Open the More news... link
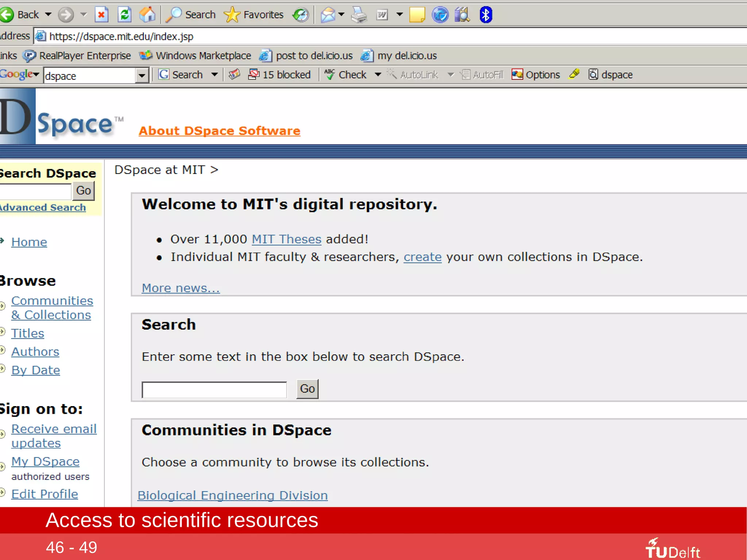The width and height of the screenshot is (747, 560). tap(181, 288)
